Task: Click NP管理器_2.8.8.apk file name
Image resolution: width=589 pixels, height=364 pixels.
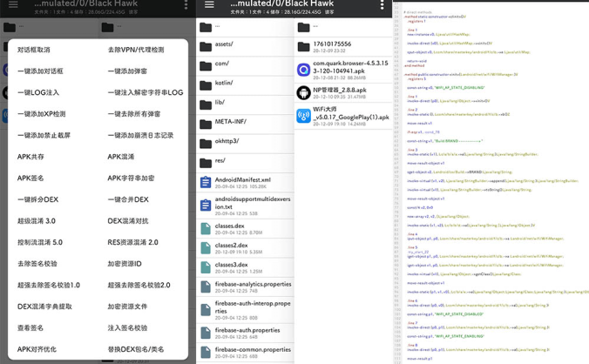Action: pyautogui.click(x=340, y=90)
